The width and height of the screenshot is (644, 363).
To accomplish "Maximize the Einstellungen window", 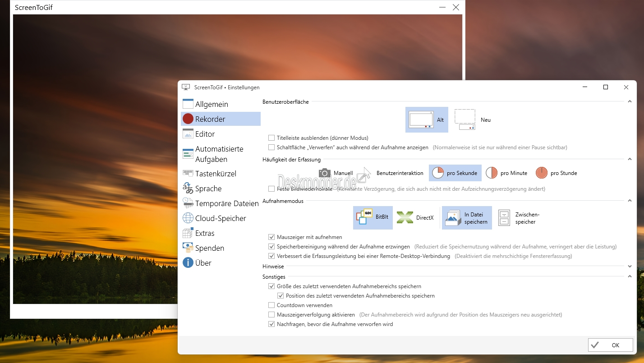I will tap(606, 87).
